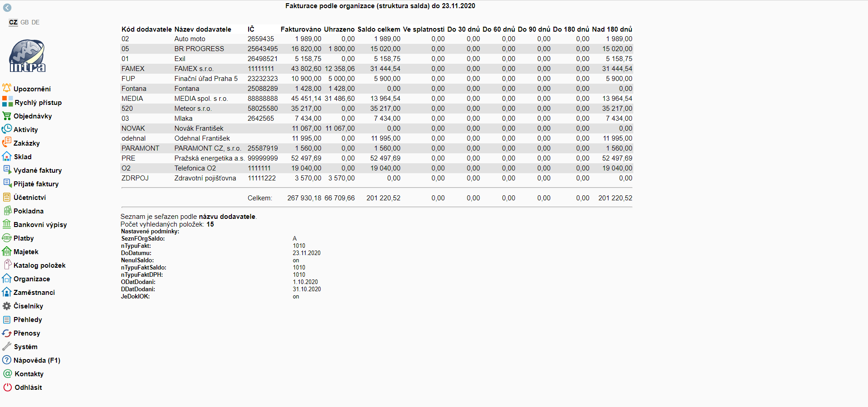Click the Účetnictví ledger icon
This screenshot has width=868, height=407.
[x=7, y=197]
